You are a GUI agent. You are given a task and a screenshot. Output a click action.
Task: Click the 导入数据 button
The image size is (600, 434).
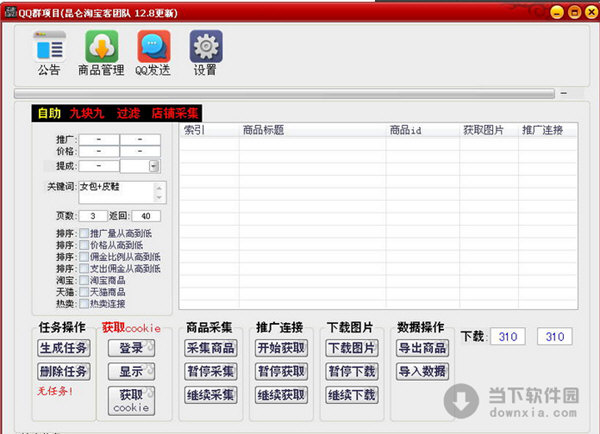422,371
